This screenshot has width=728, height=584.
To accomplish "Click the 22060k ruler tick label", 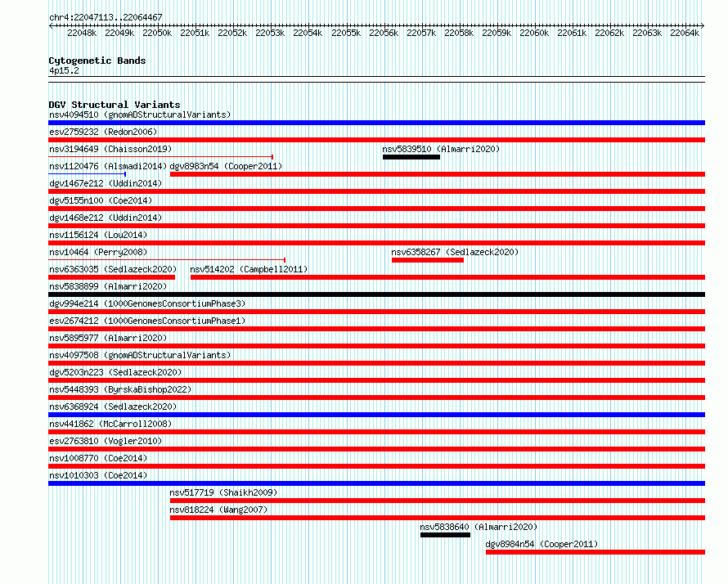I will point(534,33).
